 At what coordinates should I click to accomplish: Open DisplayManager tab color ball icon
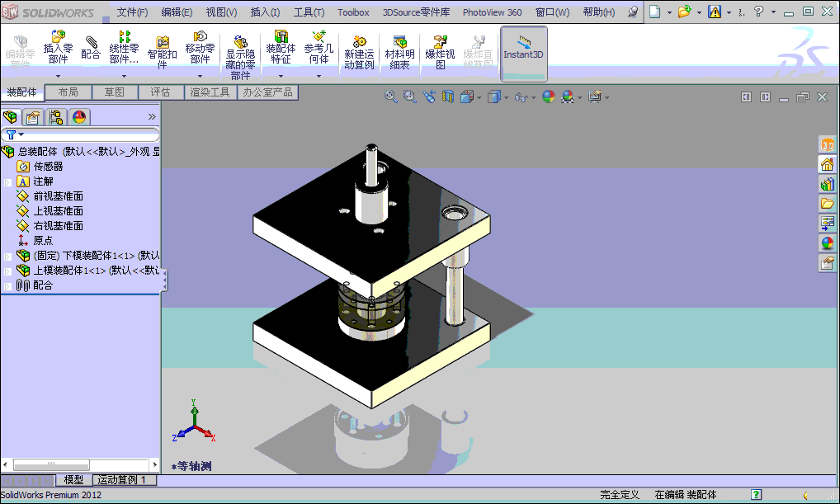pyautogui.click(x=78, y=117)
